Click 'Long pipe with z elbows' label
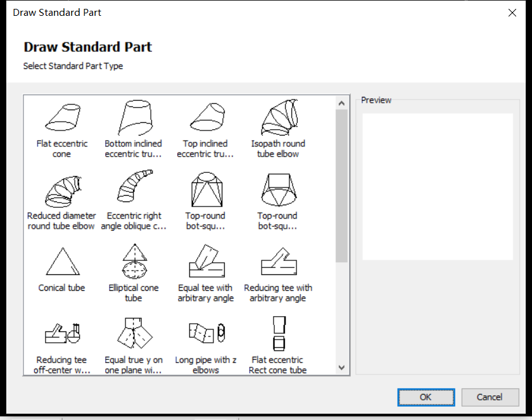Screen dimensions: 532x420 click(x=206, y=365)
